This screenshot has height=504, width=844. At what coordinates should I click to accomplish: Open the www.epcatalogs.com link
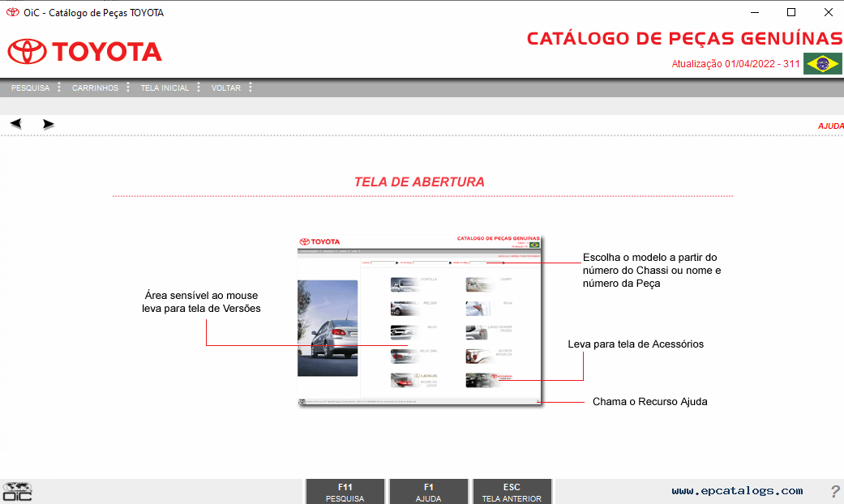[x=737, y=490]
